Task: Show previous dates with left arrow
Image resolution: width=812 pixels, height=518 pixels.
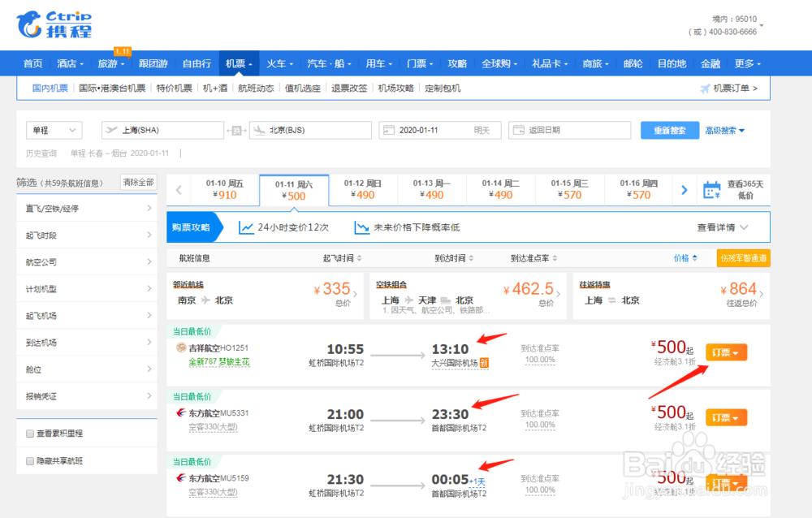Action: coord(179,190)
